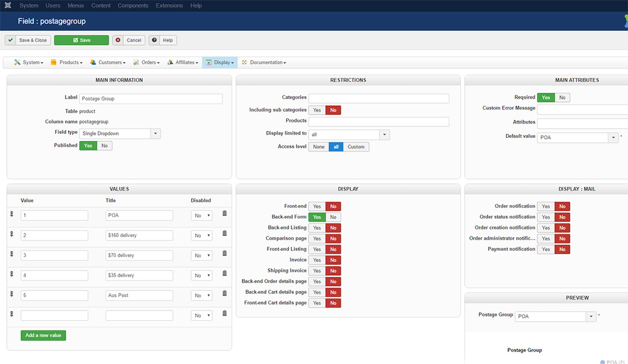This screenshot has width=628, height=364.
Task: Set Including sub categories to Yes
Action: [317, 110]
